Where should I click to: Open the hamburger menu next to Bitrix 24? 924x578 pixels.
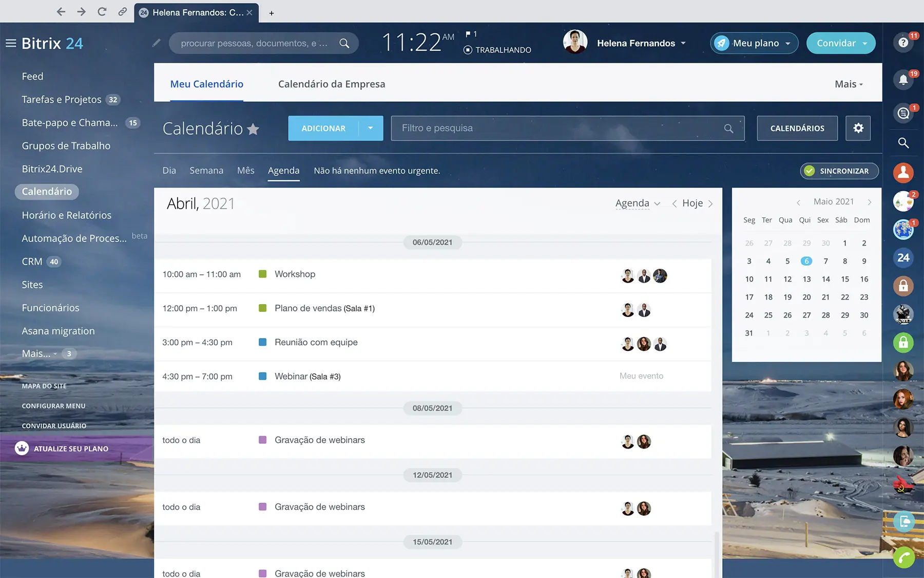11,43
